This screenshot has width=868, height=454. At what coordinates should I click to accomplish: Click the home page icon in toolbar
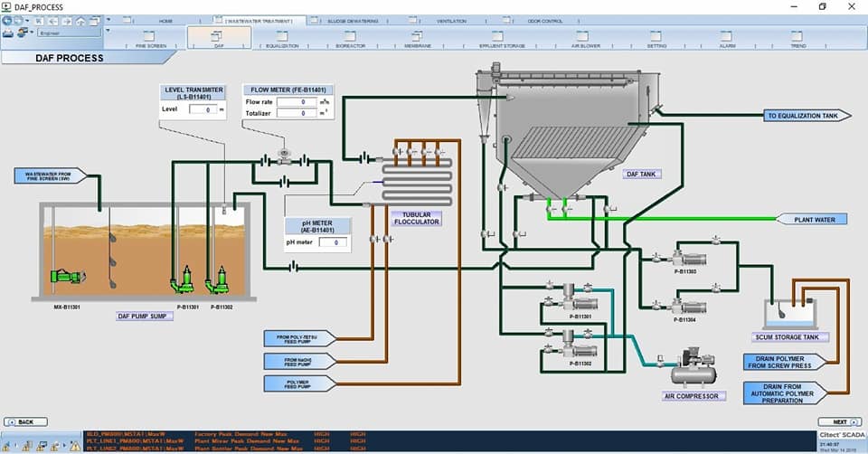pos(80,21)
